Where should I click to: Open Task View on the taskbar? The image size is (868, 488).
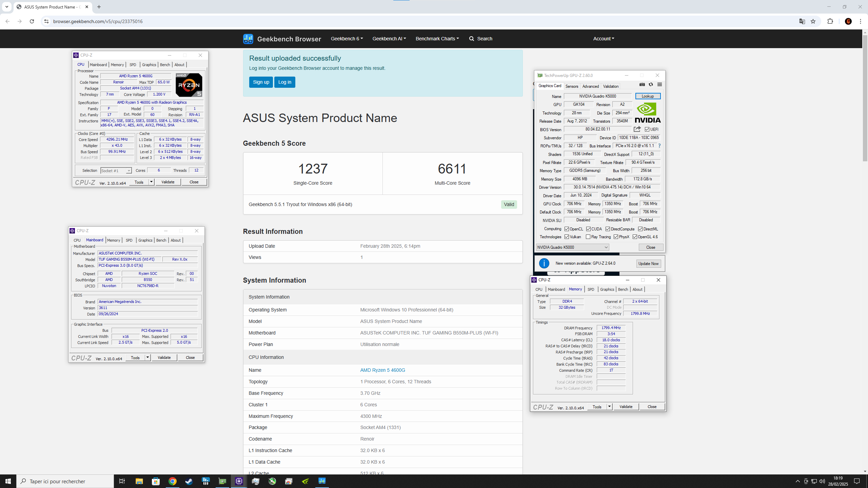(x=122, y=481)
